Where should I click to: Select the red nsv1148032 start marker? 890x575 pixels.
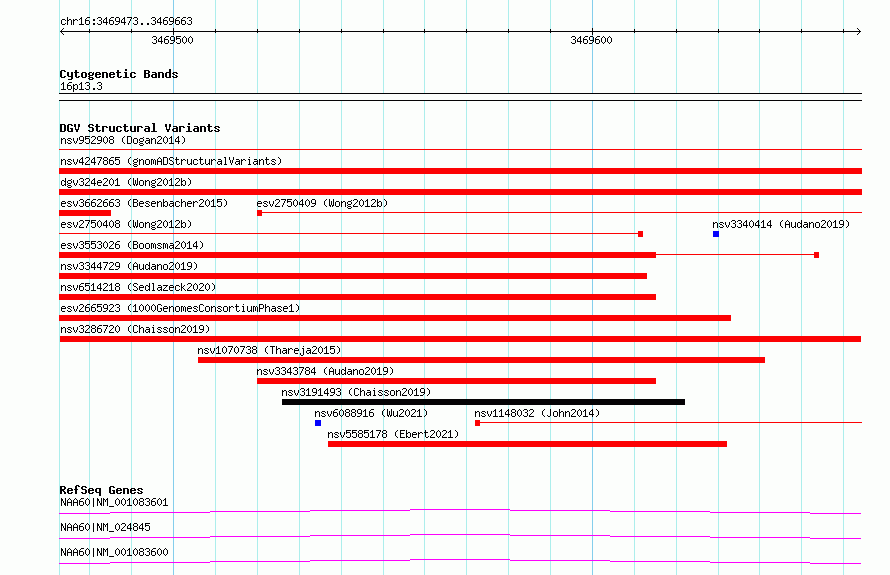coord(477,423)
